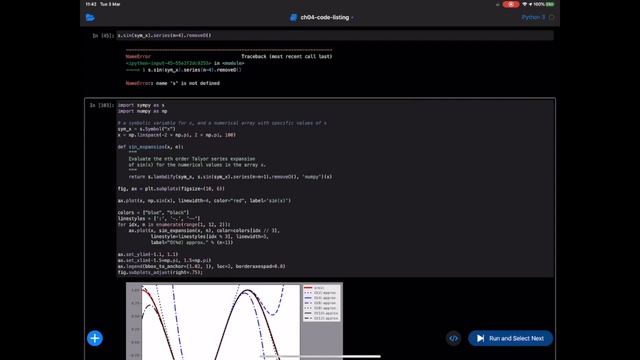
Task: Tap the sine plot output image
Action: (234, 321)
